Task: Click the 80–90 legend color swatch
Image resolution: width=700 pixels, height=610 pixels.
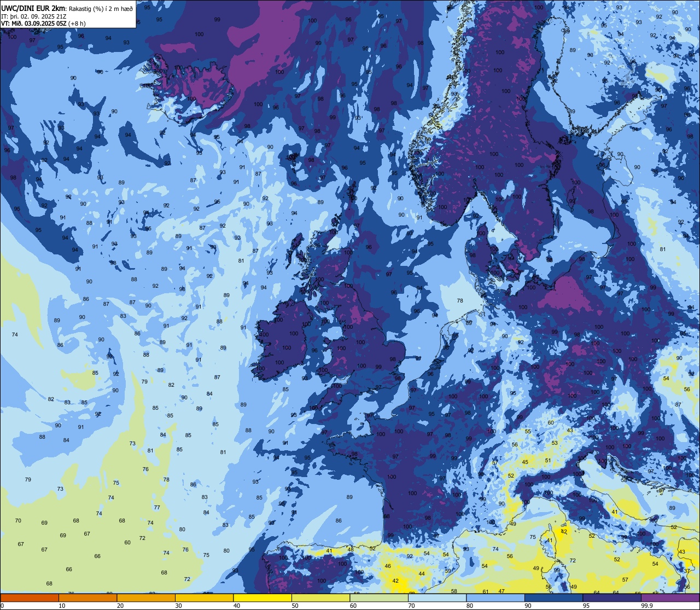Action: [x=495, y=598]
